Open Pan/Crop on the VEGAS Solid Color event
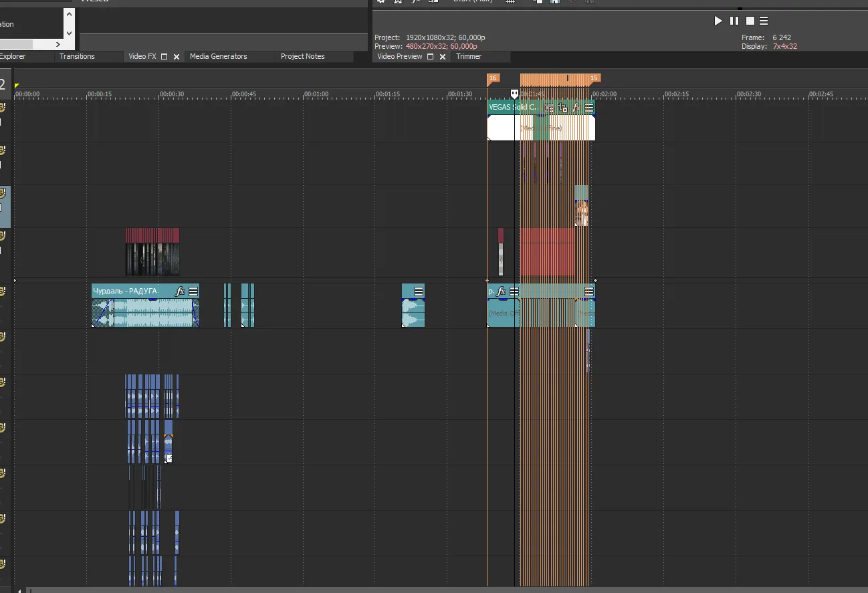 pos(563,107)
